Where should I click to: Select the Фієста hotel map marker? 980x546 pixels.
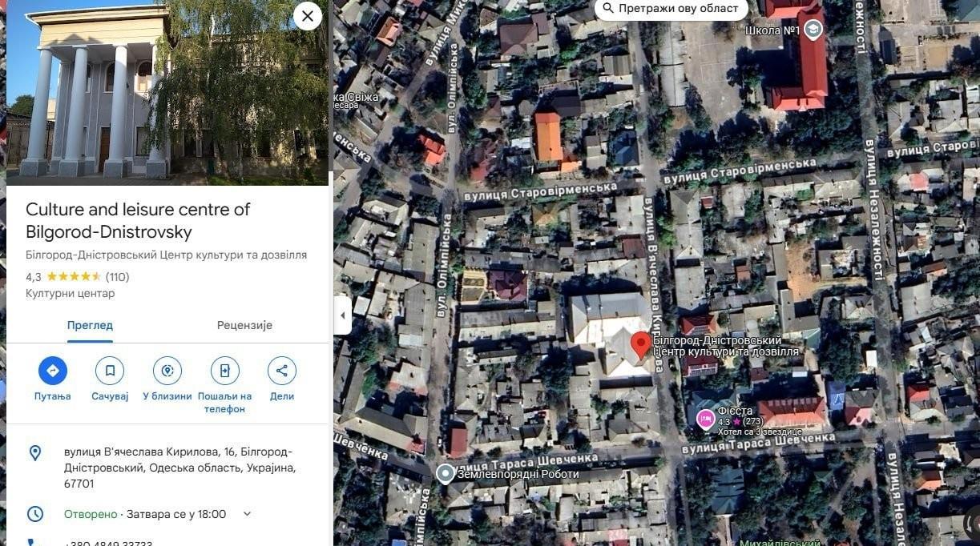705,418
